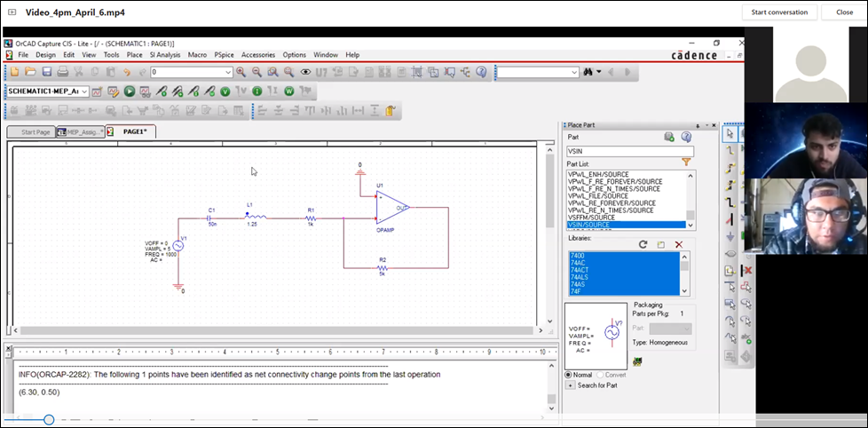Refresh the libraries list
Screen dimensions: 868x428
coord(643,244)
